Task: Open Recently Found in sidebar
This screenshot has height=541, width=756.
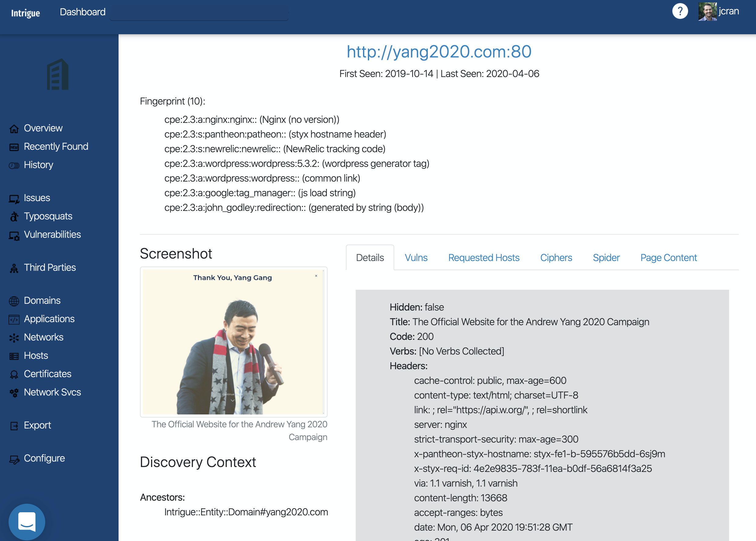Action: pos(56,147)
